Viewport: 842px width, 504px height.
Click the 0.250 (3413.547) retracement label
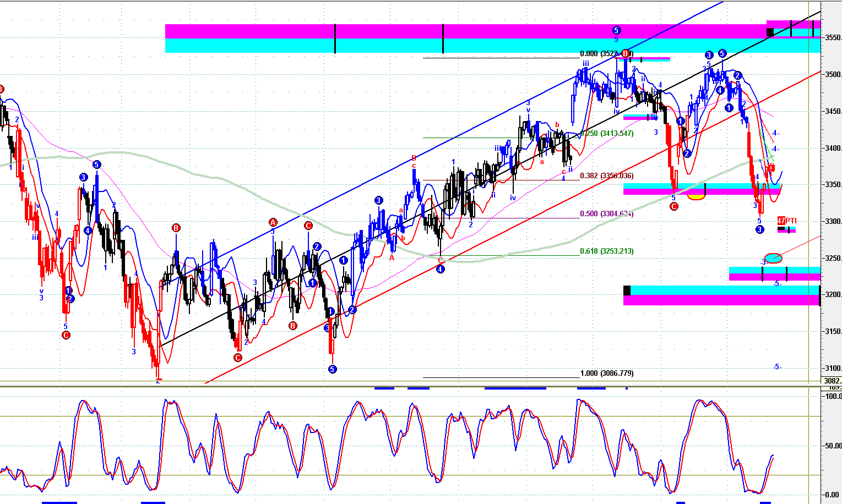coord(606,134)
